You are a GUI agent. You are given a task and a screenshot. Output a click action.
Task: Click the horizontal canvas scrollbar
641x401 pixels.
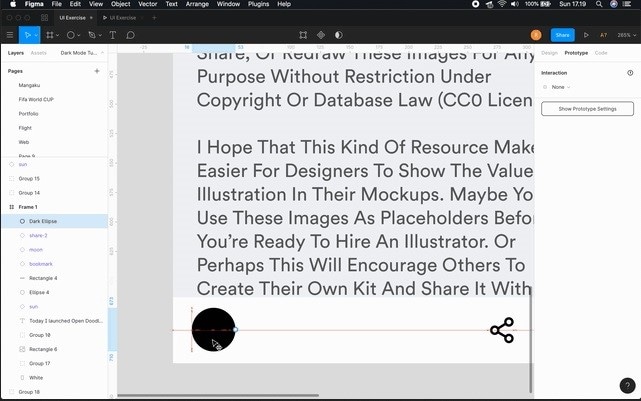(218, 395)
